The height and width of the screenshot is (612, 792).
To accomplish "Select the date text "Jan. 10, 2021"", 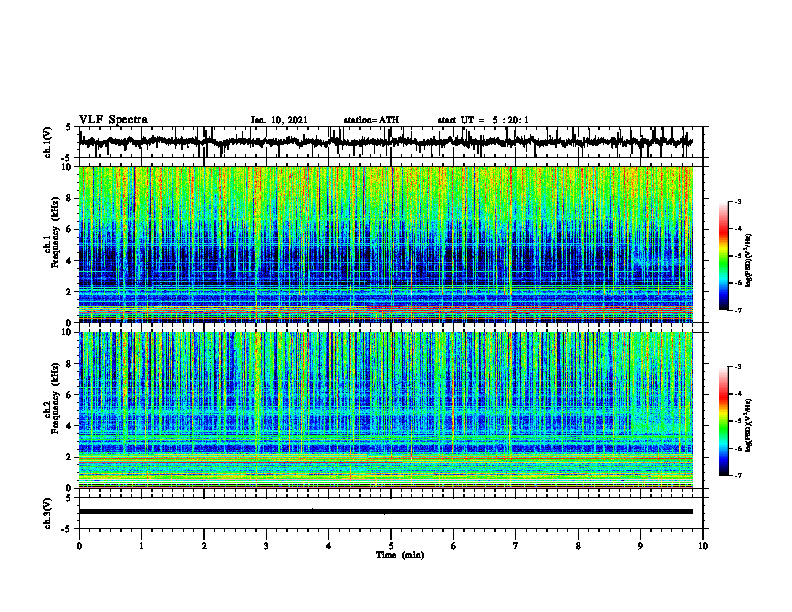I will click(279, 120).
